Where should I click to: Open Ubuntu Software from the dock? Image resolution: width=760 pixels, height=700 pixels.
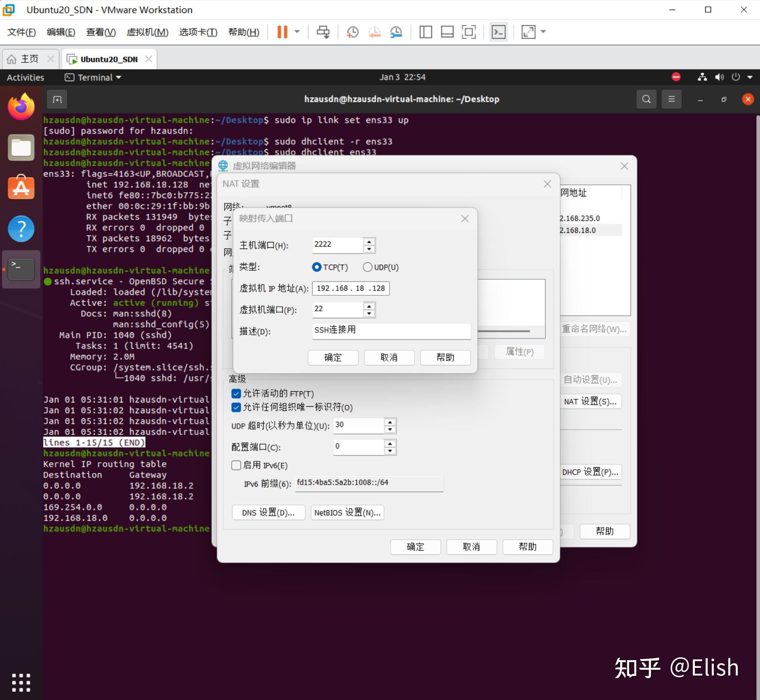21,188
